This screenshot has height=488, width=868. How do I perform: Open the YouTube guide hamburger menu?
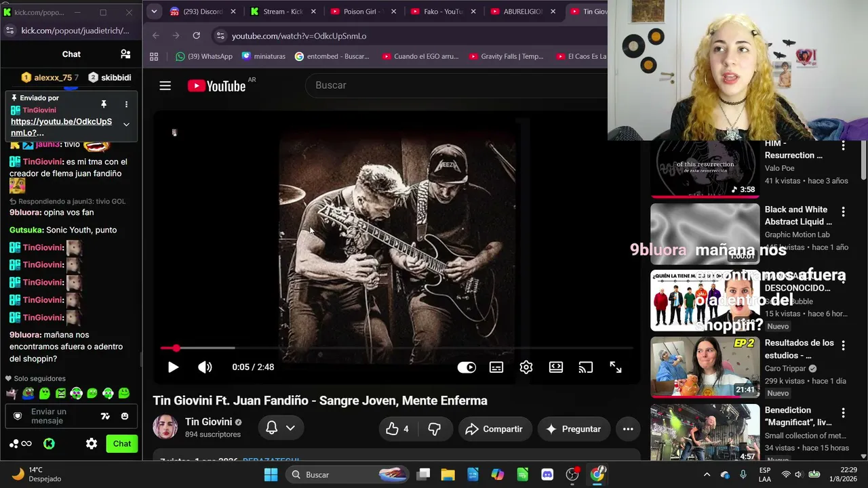pyautogui.click(x=165, y=85)
